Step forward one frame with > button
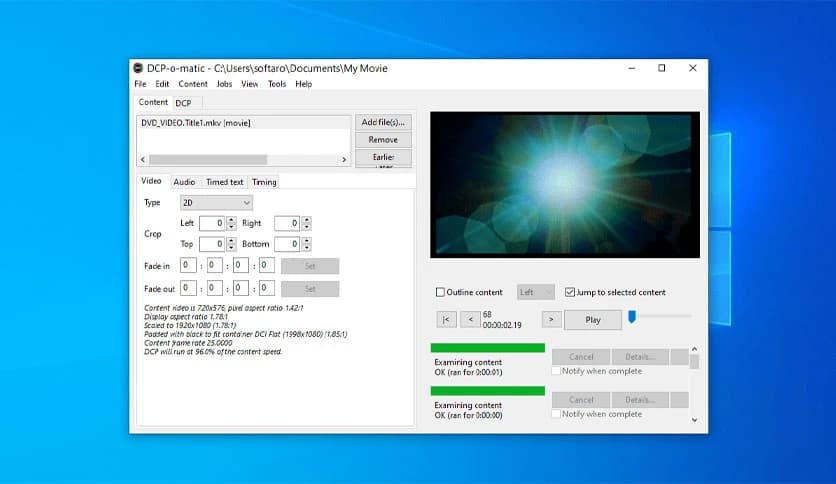 [551, 320]
